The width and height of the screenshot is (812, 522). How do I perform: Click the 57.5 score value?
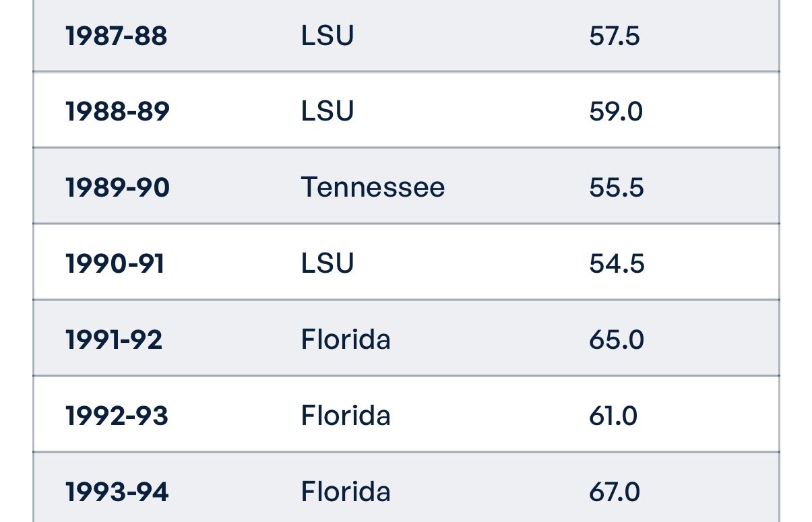pyautogui.click(x=614, y=36)
